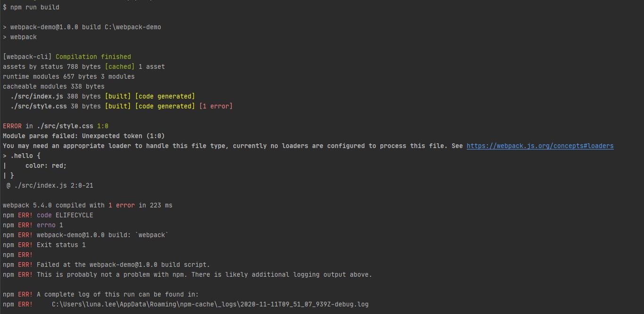
Task: Click the 'ELIFECYCLE' error code
Action: 74,215
